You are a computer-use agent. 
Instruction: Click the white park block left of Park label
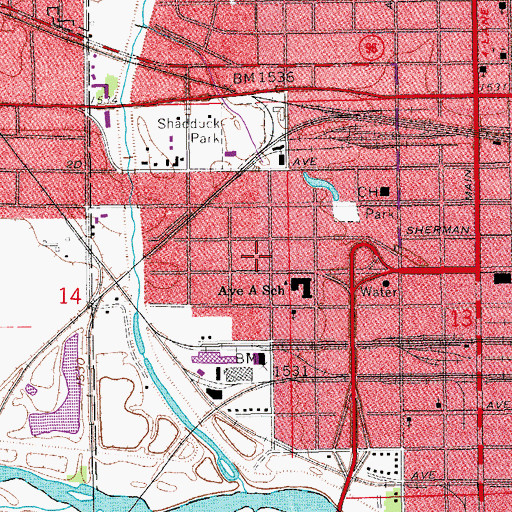pyautogui.click(x=346, y=212)
